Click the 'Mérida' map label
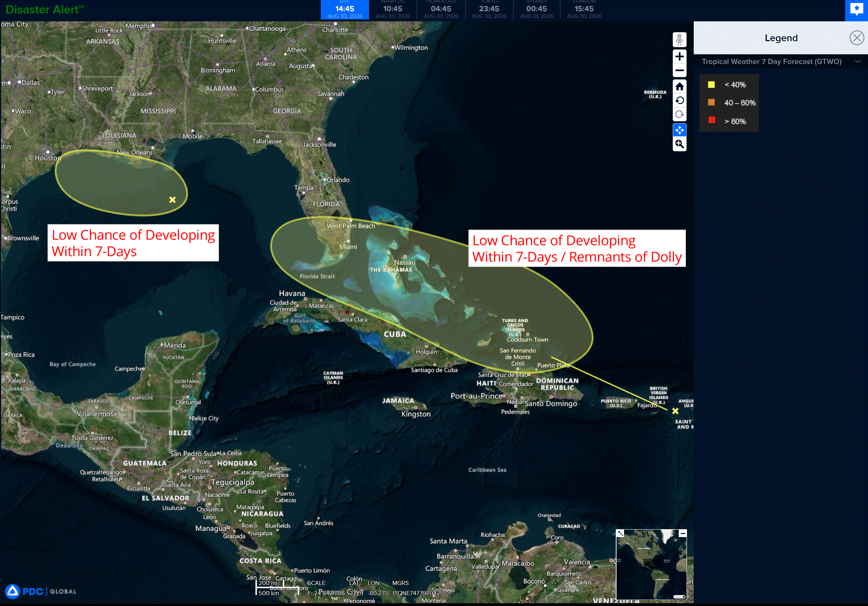 (175, 345)
